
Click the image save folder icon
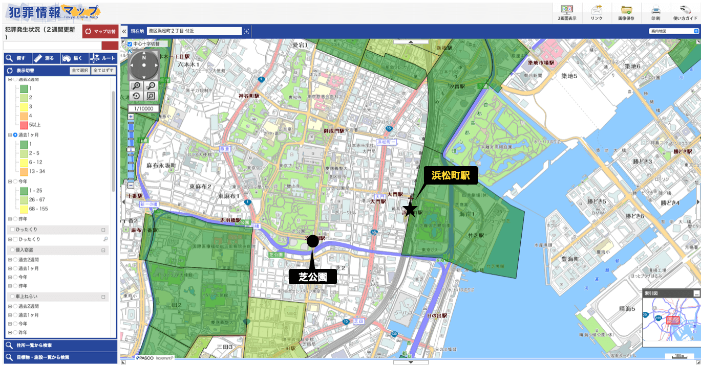click(x=626, y=11)
